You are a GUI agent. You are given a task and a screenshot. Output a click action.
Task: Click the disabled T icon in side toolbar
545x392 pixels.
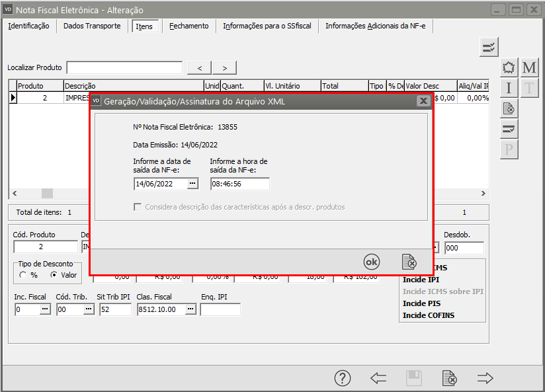pyautogui.click(x=529, y=88)
